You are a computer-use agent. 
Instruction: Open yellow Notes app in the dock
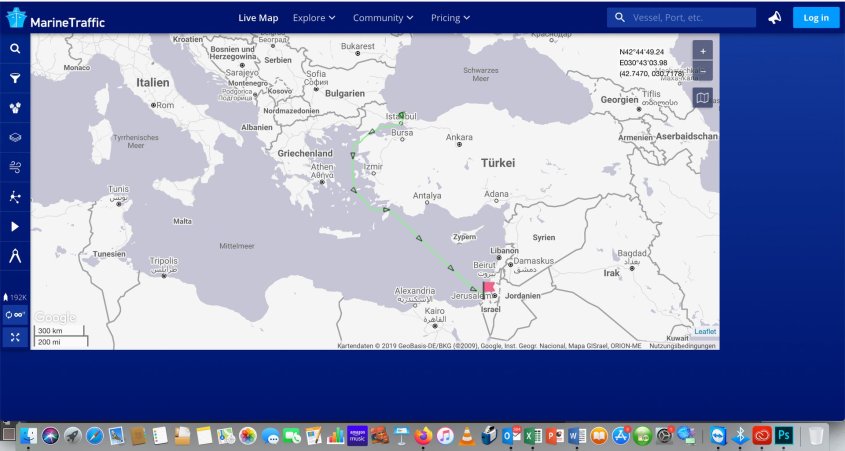pos(204,435)
